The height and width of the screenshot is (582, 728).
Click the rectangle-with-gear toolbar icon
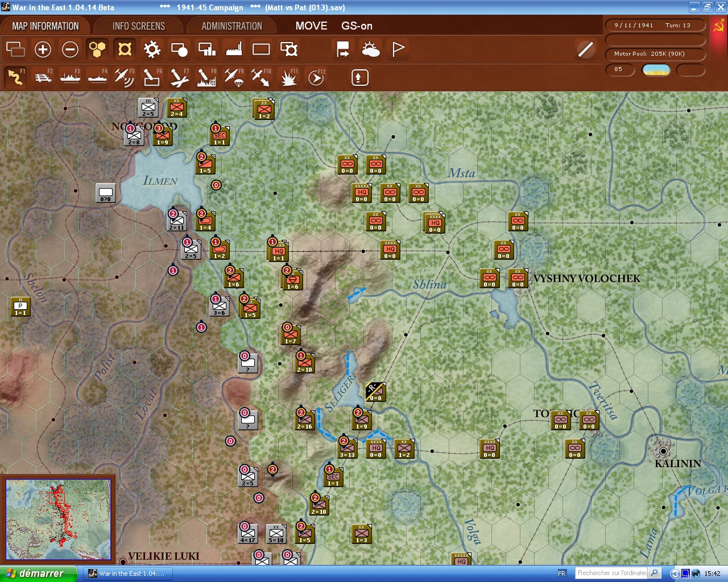[289, 49]
